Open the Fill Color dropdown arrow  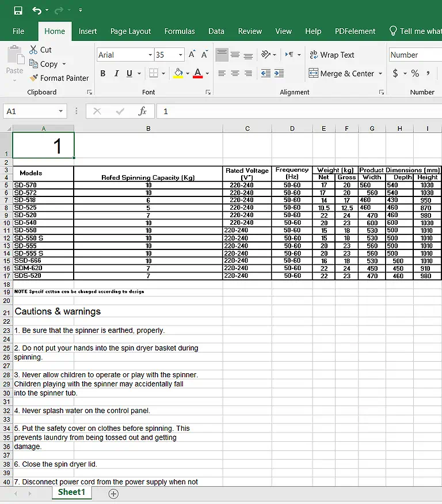[188, 74]
